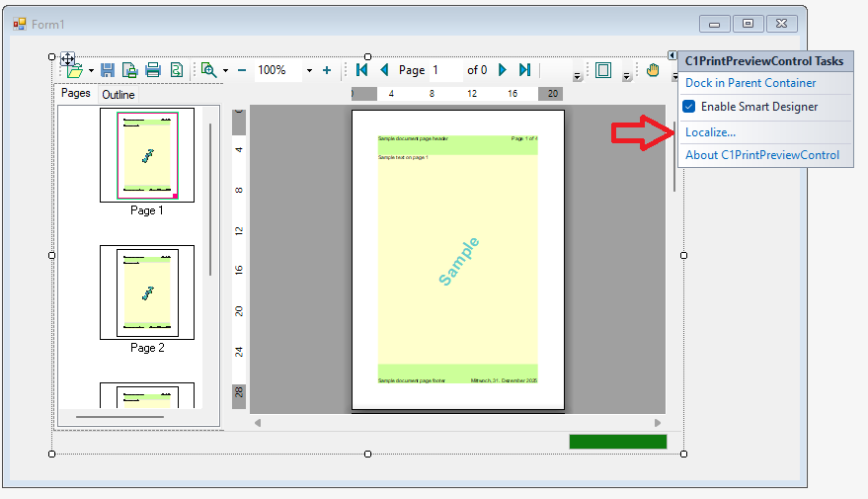Screen dimensions: 868x499
Task: Switch to the Outline tab
Action: pos(118,95)
